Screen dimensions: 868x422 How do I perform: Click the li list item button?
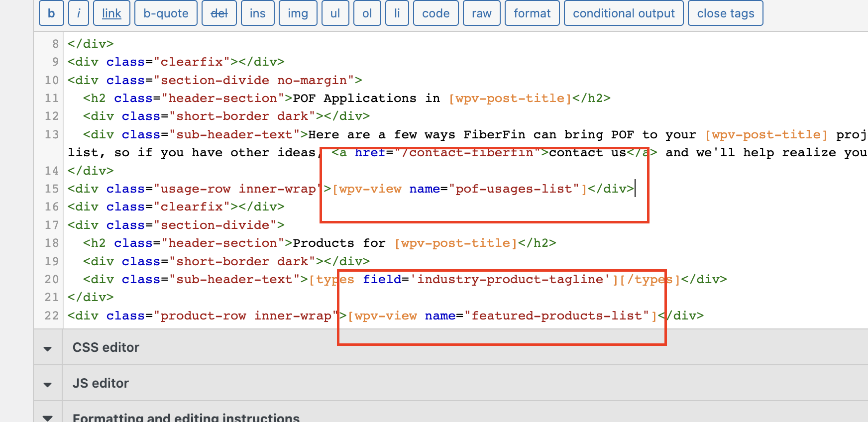pos(397,13)
